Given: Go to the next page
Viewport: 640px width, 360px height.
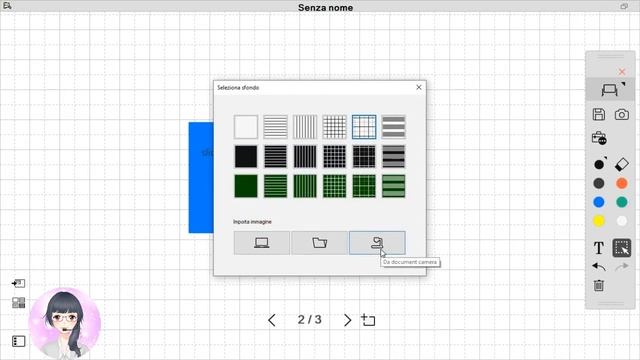Looking at the screenshot, I should (x=347, y=320).
